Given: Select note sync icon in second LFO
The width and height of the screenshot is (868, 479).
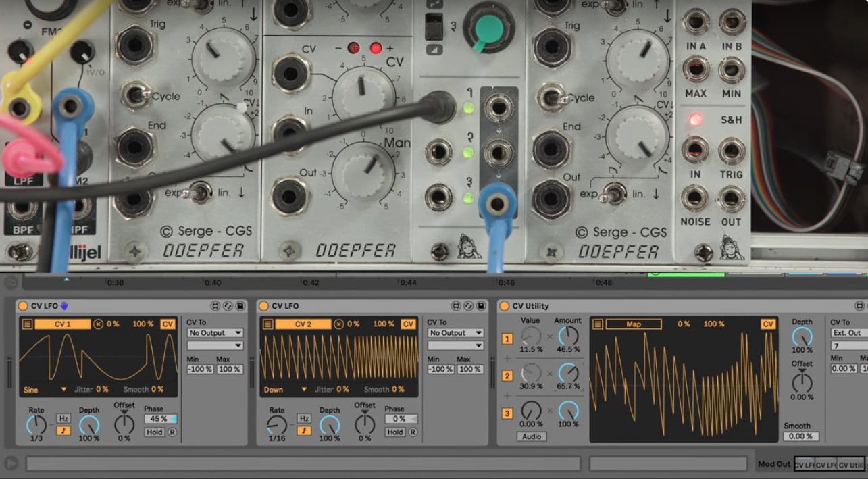Looking at the screenshot, I should pyautogui.click(x=304, y=430).
